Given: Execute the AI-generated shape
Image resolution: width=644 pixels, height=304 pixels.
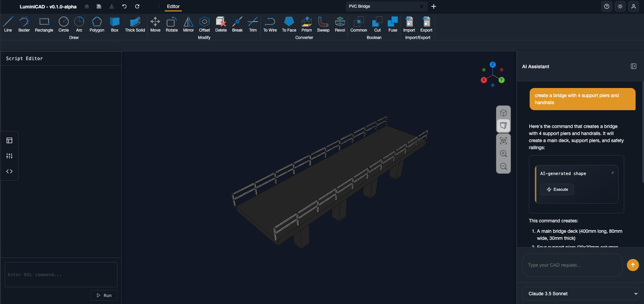Looking at the screenshot, I should (557, 189).
